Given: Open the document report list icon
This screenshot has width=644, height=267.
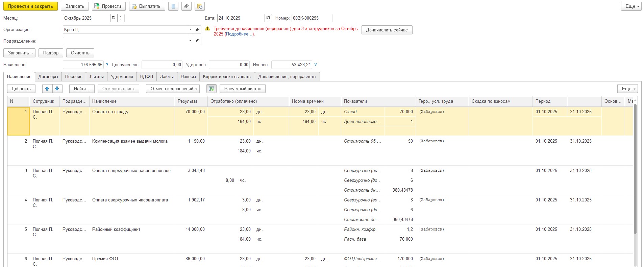Looking at the screenshot, I should 173,6.
